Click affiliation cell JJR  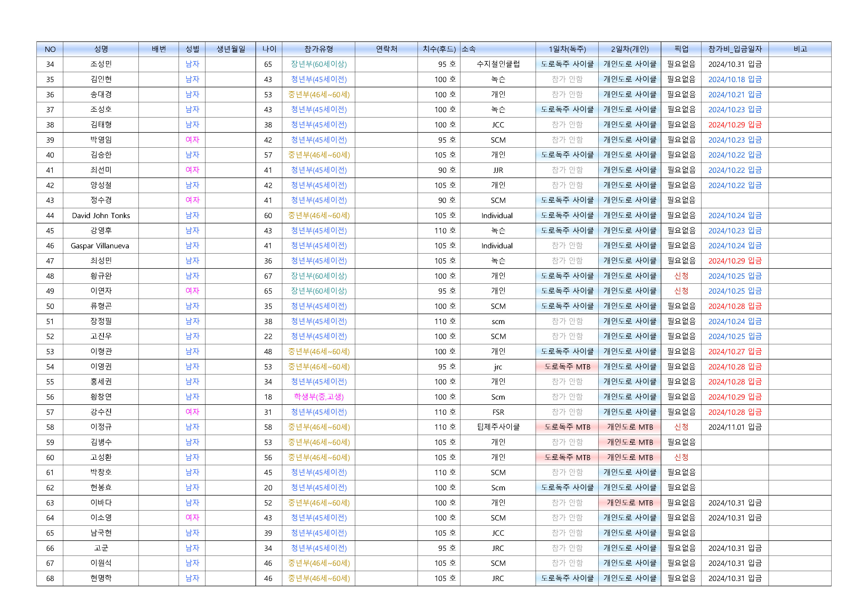[x=498, y=170]
